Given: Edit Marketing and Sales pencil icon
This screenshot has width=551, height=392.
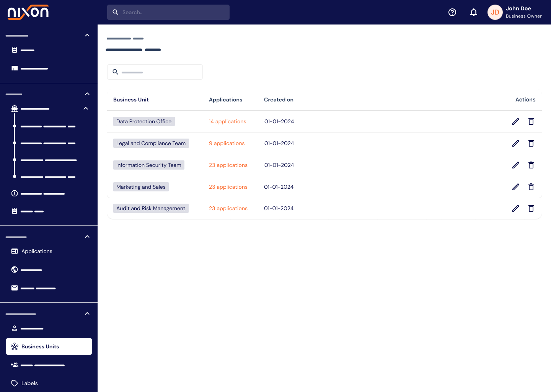Looking at the screenshot, I should click(516, 187).
